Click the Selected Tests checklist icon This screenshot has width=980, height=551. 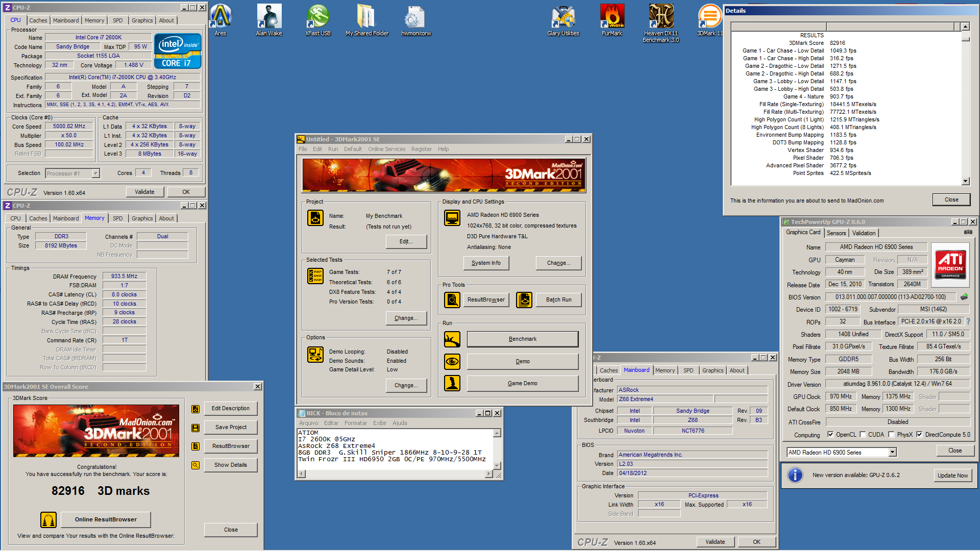(315, 276)
